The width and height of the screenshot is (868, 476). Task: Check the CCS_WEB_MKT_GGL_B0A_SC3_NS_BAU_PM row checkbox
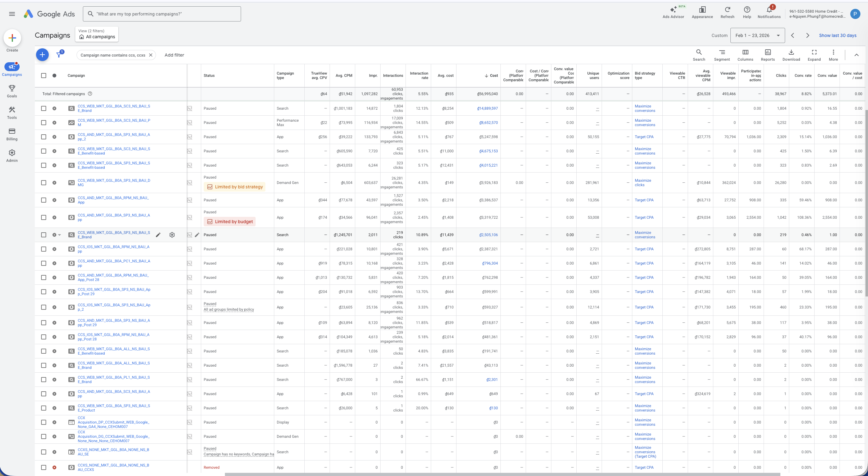tap(43, 123)
